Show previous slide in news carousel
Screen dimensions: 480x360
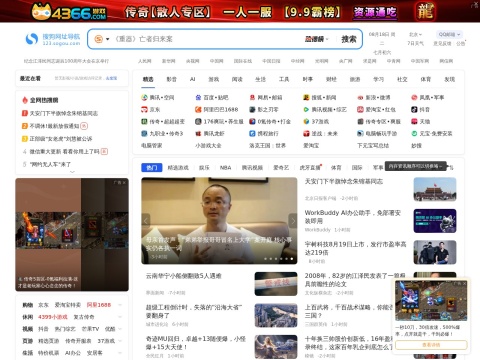tap(146, 220)
